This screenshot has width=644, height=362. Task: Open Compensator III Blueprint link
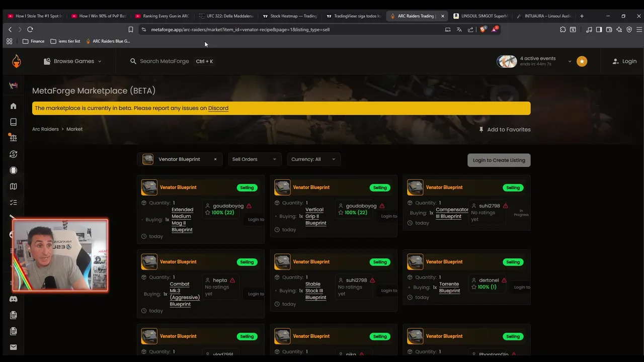(x=452, y=213)
